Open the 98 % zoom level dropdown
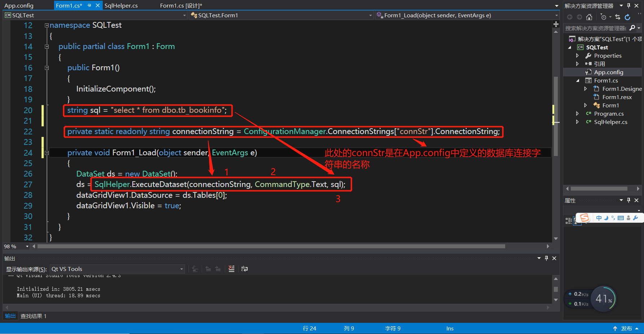Image resolution: width=644 pixels, height=334 pixels. pos(27,246)
